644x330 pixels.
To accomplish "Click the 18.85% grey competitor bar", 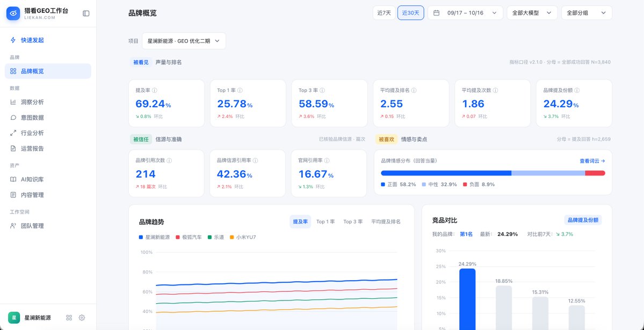I will (x=504, y=308).
